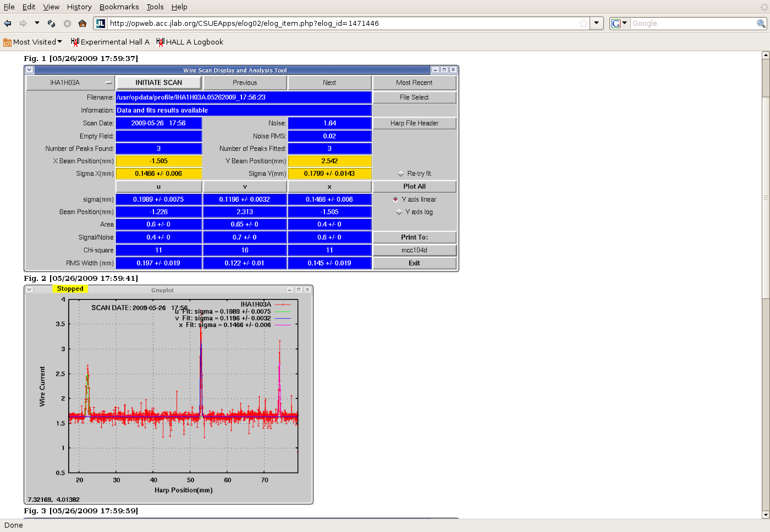This screenshot has height=532, width=770.
Task: Click the Most Recent button
Action: pos(414,82)
